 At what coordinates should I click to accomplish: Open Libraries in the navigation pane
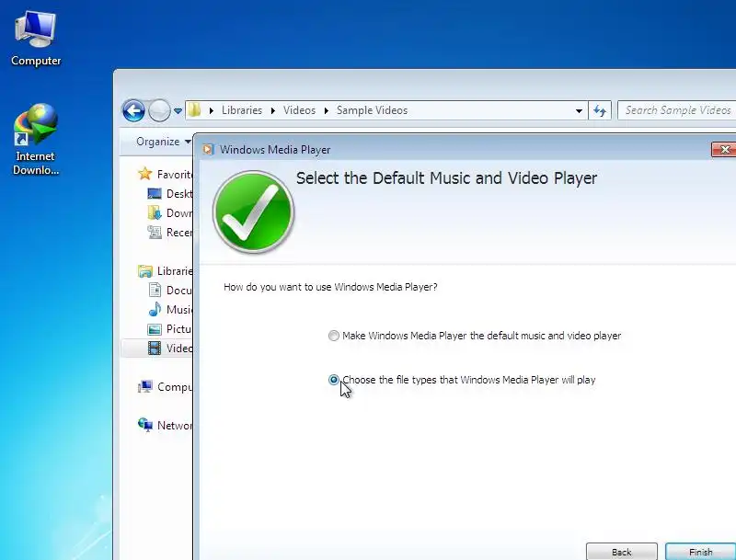[x=175, y=271]
